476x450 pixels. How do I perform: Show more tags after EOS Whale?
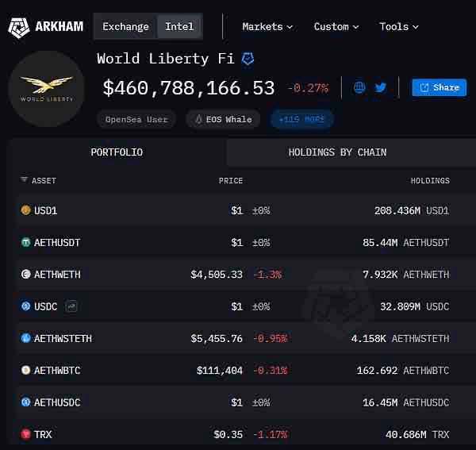pos(301,119)
